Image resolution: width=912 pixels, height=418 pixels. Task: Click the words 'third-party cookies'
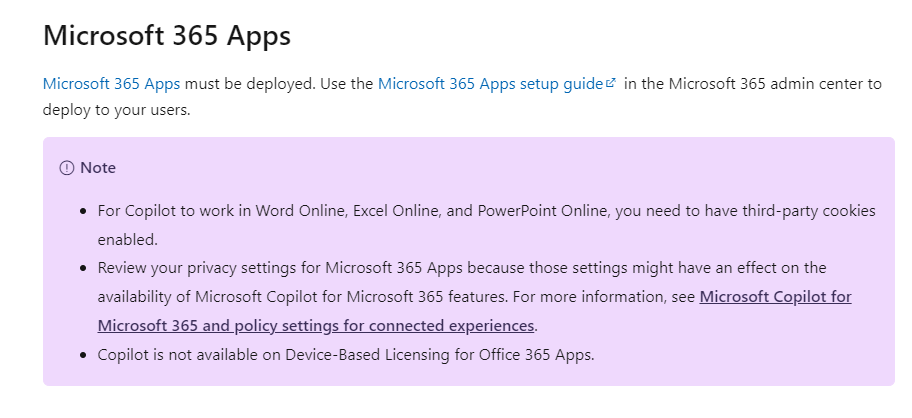pyautogui.click(x=790, y=210)
